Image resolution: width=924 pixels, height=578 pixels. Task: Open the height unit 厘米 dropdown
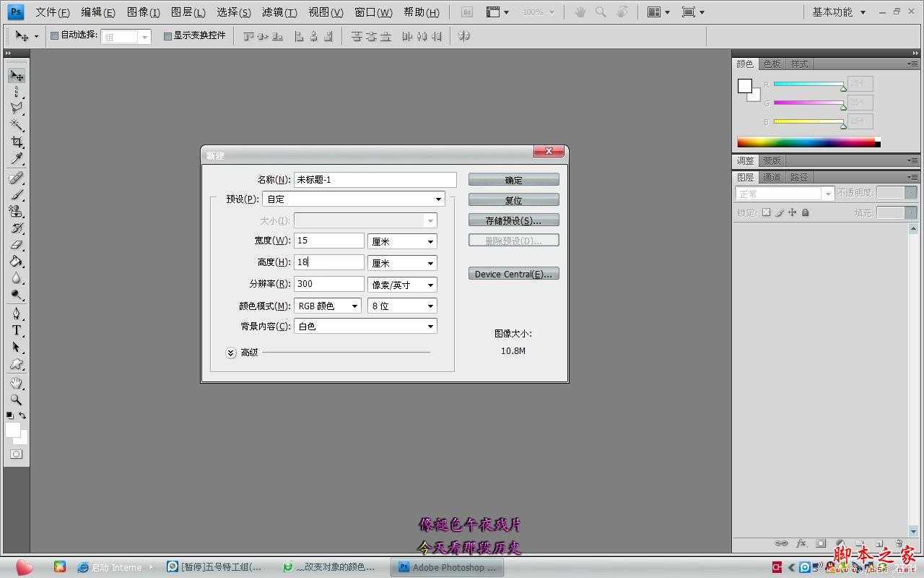(x=402, y=263)
